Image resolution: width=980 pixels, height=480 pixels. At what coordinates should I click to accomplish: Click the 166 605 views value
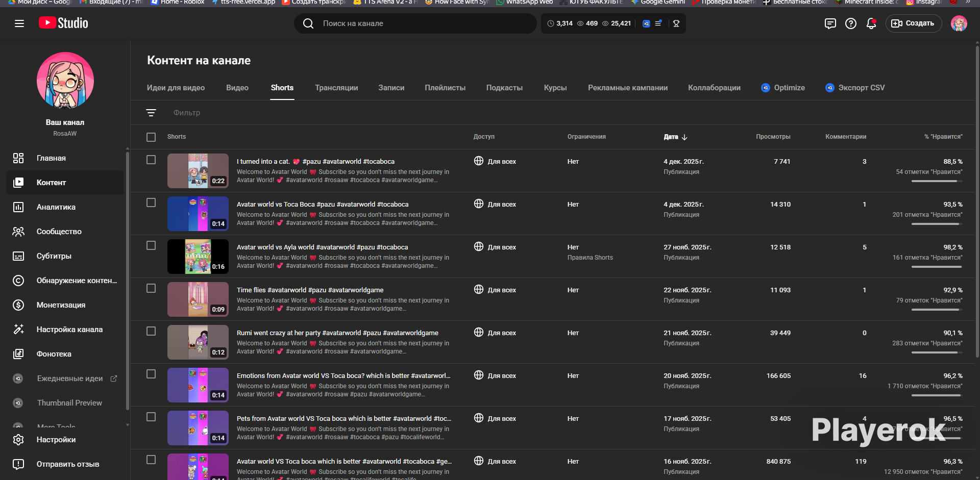pyautogui.click(x=778, y=376)
